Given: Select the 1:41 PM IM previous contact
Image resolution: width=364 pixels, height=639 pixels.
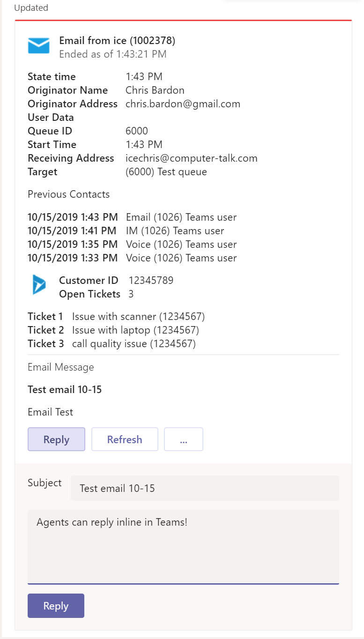Looking at the screenshot, I should (126, 231).
